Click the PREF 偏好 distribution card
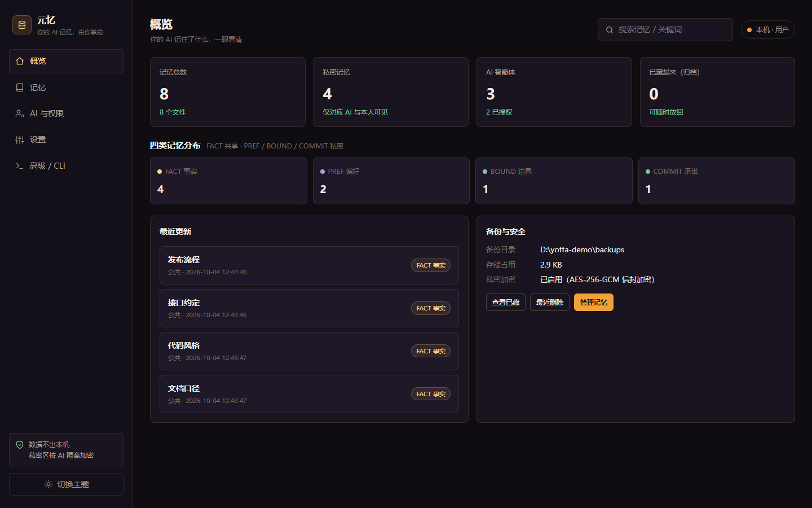Viewport: 812px width, 508px height. [x=391, y=181]
